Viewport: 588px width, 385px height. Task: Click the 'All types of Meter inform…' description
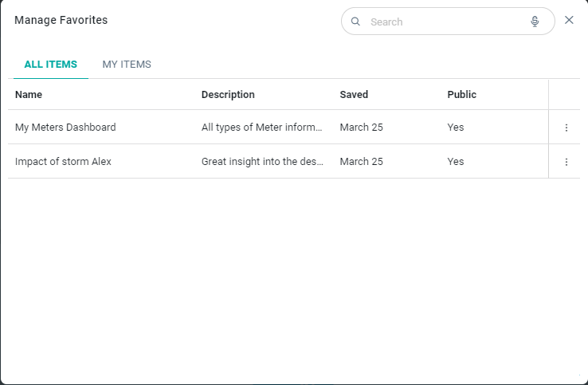262,128
